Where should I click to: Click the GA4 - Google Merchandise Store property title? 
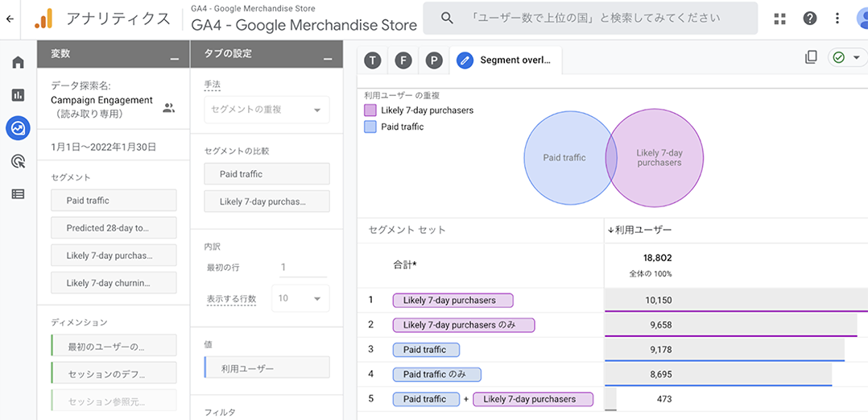tap(304, 25)
